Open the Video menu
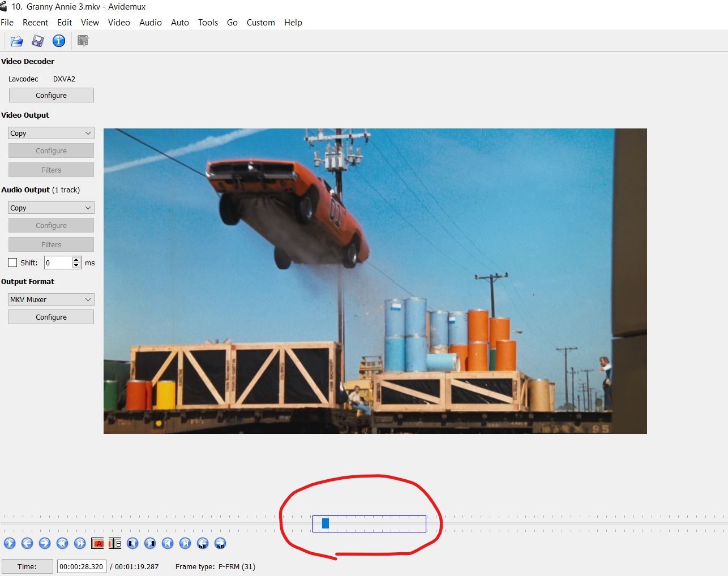 [119, 23]
